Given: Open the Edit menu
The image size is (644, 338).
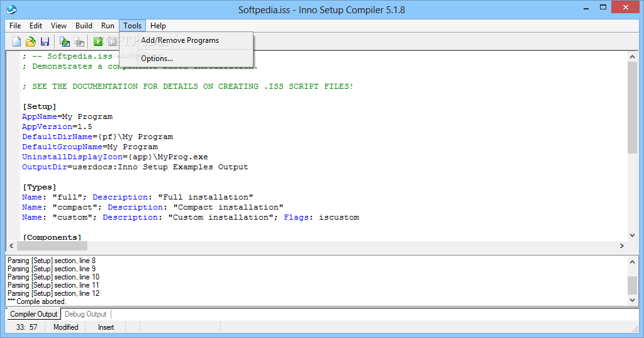Looking at the screenshot, I should [x=36, y=26].
